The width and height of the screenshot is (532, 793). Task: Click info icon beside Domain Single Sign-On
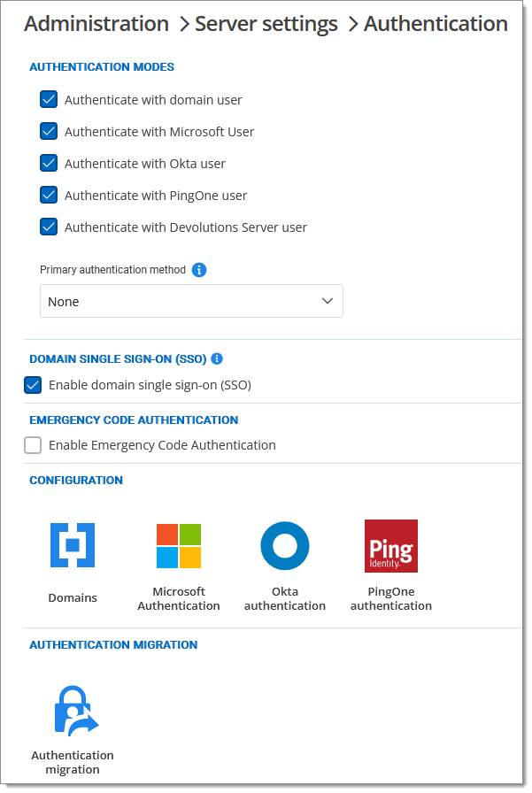(x=217, y=359)
